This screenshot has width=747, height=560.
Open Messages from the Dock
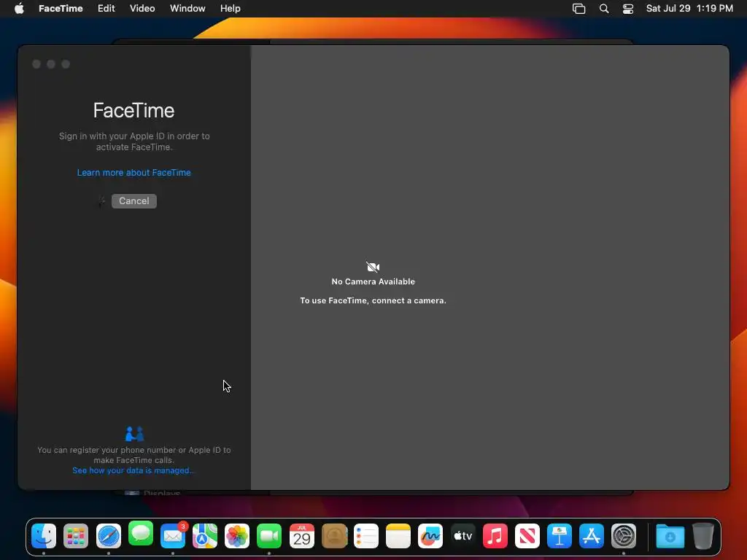coord(141,534)
